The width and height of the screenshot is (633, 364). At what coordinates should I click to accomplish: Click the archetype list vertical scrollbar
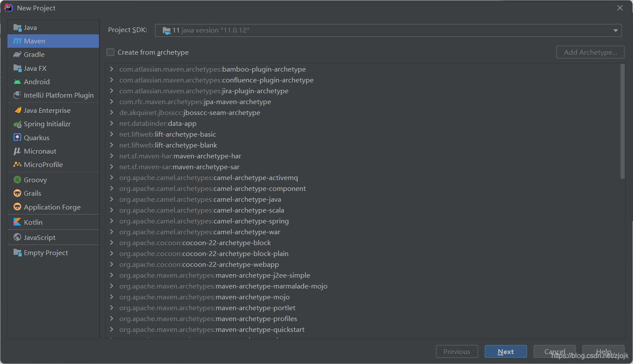[x=623, y=121]
